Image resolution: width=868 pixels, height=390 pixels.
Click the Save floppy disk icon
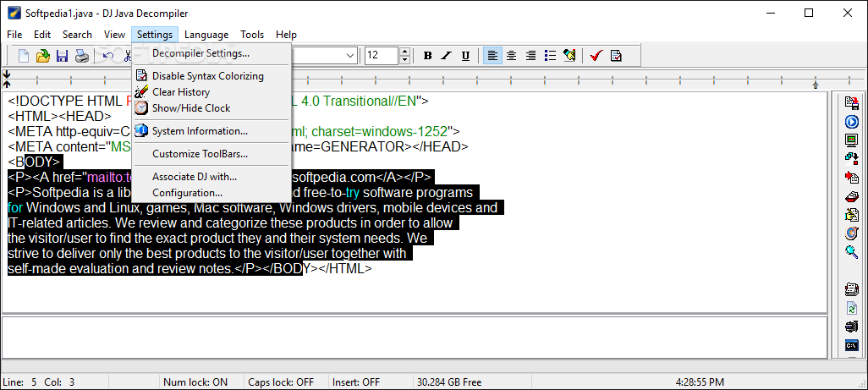point(62,55)
